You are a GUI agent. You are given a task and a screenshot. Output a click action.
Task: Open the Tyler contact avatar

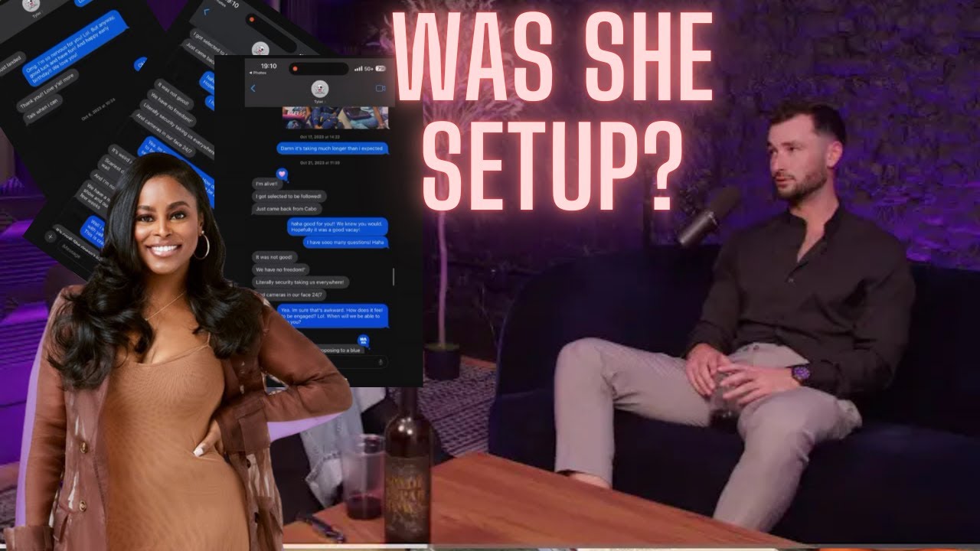pos(320,89)
